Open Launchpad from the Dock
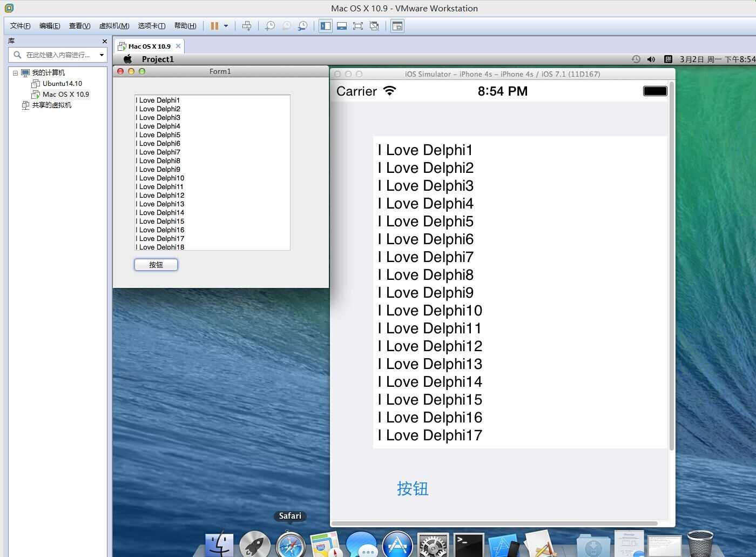The width and height of the screenshot is (756, 557). 255,545
